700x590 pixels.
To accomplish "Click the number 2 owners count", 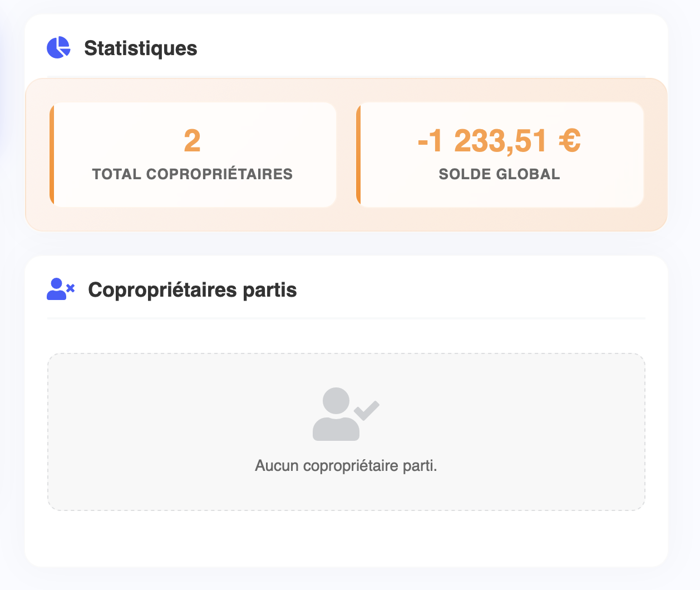I will pyautogui.click(x=192, y=141).
